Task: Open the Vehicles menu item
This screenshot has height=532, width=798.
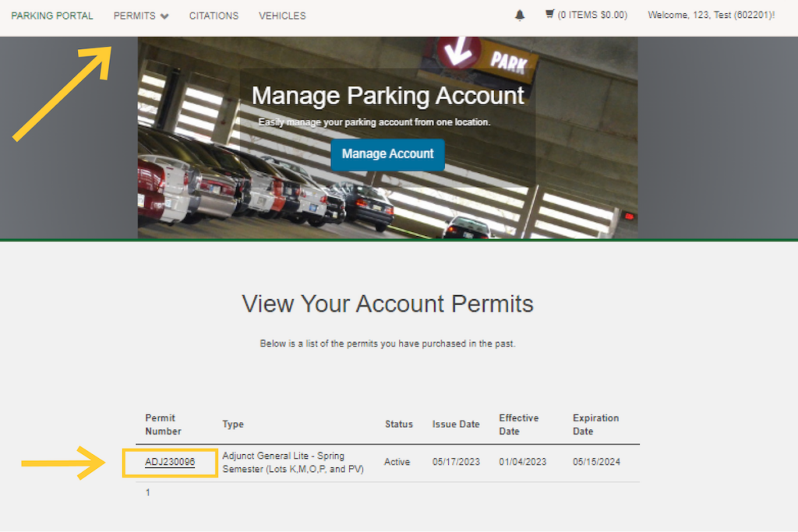Action: pyautogui.click(x=282, y=16)
